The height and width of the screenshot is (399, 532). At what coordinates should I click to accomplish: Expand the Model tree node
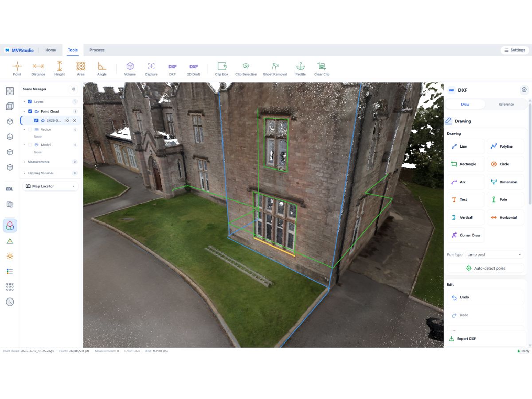[24, 145]
